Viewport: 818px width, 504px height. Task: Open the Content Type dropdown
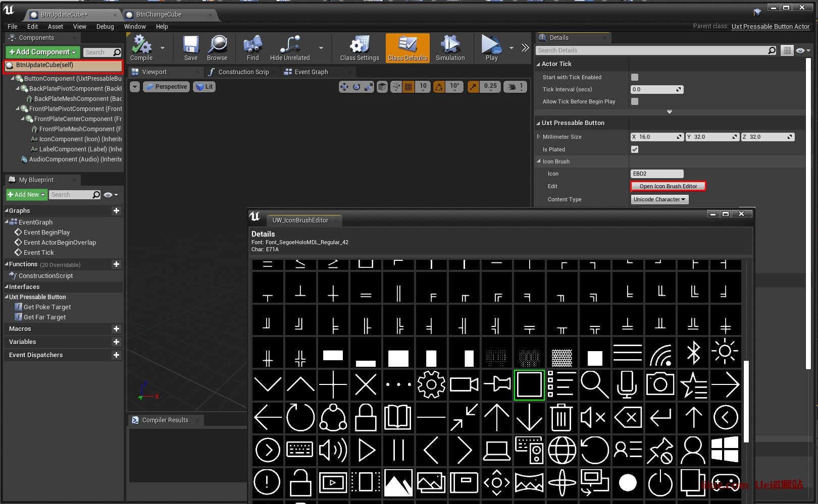point(659,199)
